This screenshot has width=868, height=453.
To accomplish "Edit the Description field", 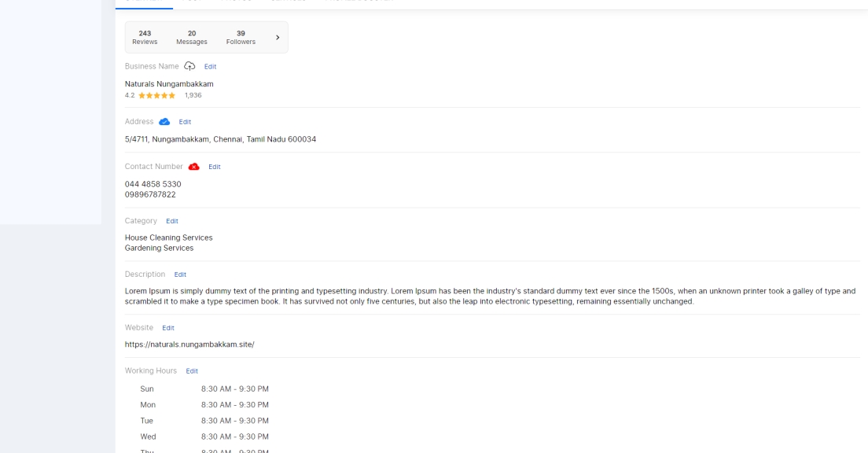I will pyautogui.click(x=180, y=274).
